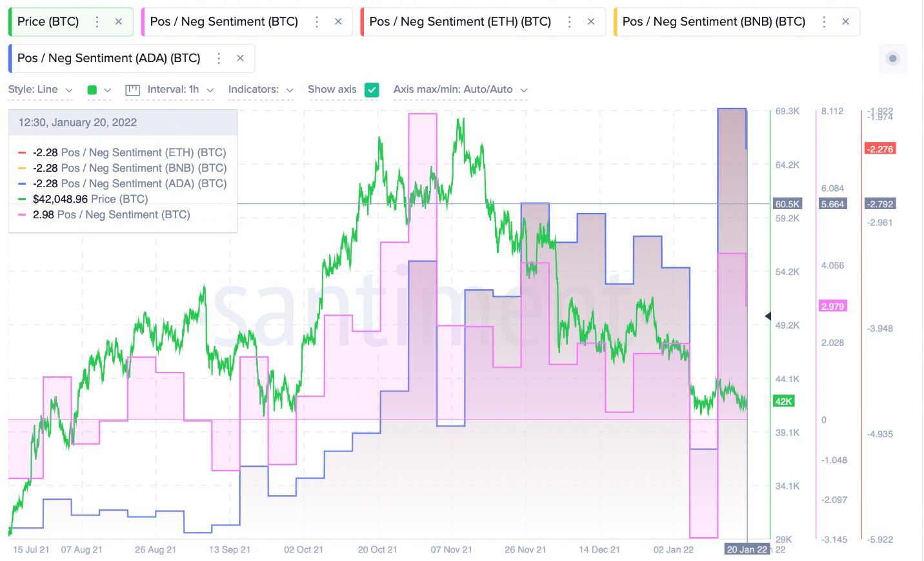Image resolution: width=924 pixels, height=561 pixels.
Task: Remove the Pos / Neg Sentiment (BNB) metric
Action: [x=846, y=21]
